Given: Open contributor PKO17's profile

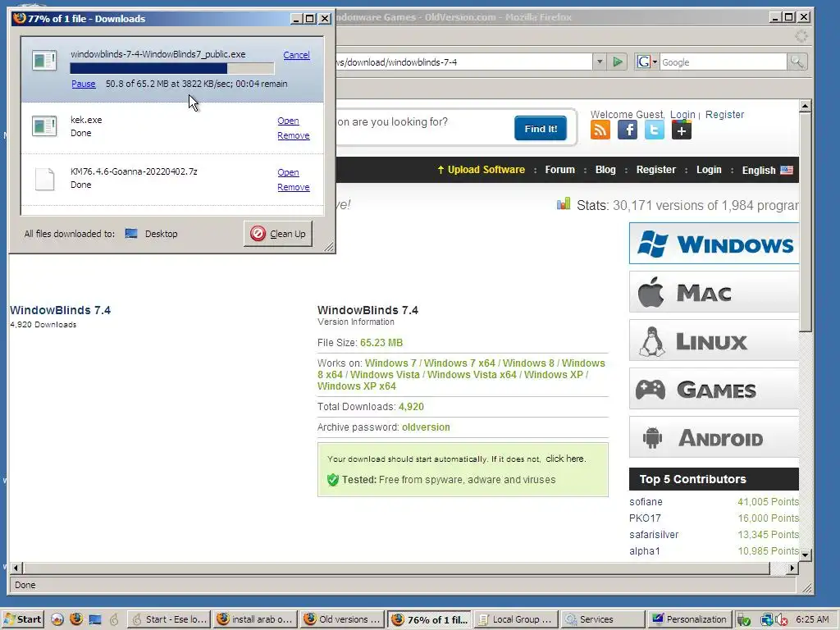Looking at the screenshot, I should click(645, 518).
